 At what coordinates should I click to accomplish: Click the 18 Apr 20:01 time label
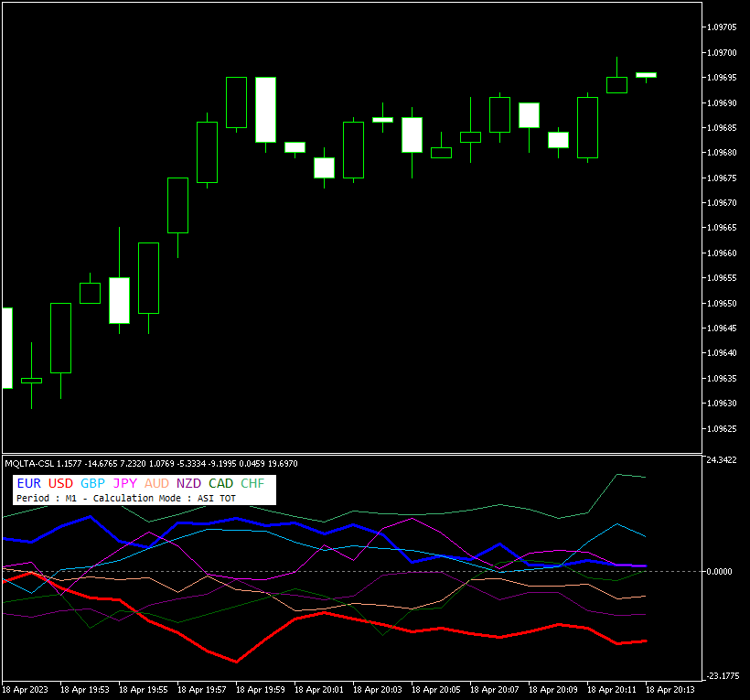point(319,689)
